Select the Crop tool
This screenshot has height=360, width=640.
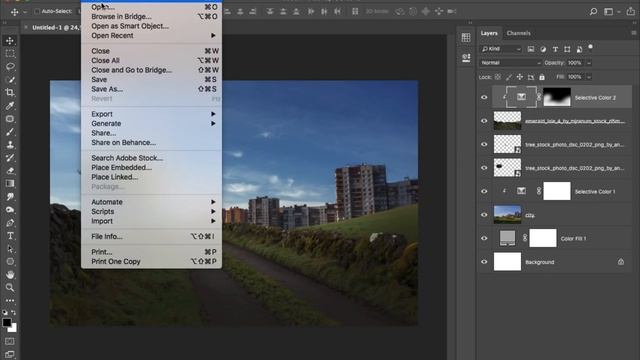point(10,93)
